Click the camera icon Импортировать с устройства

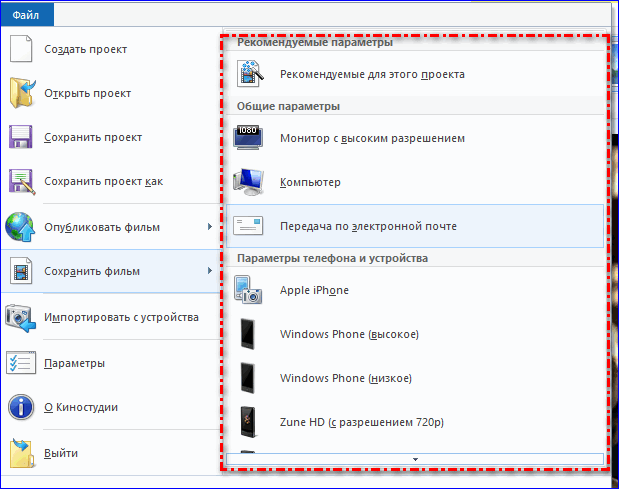pos(21,318)
